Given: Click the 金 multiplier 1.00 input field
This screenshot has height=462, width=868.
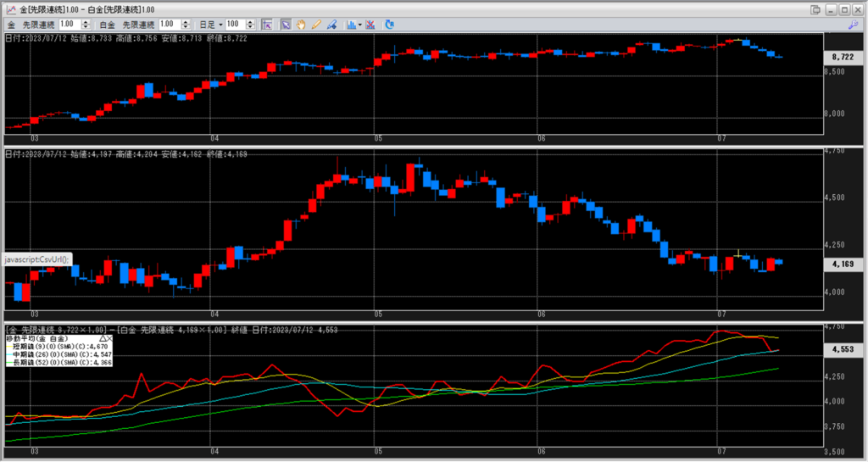Looking at the screenshot, I should tap(70, 25).
